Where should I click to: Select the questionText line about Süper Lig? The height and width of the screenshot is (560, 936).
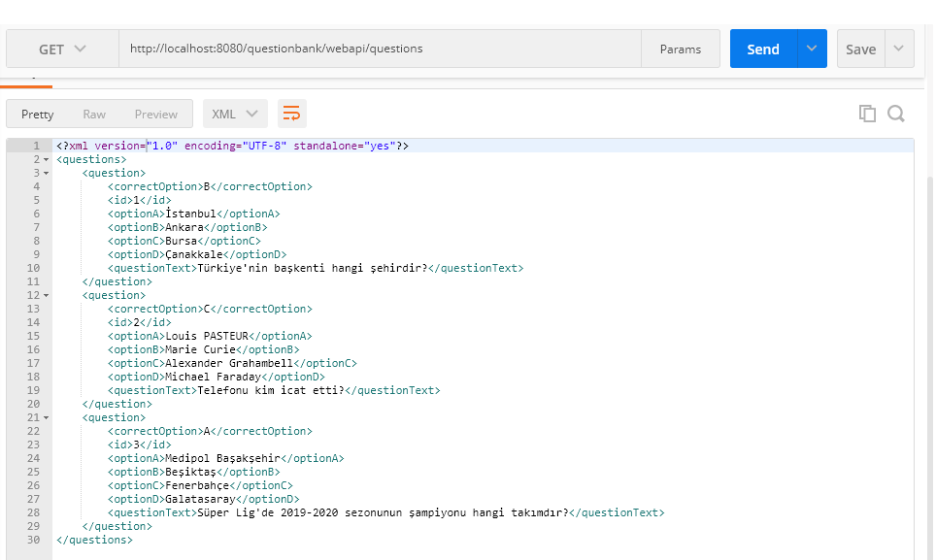point(388,512)
